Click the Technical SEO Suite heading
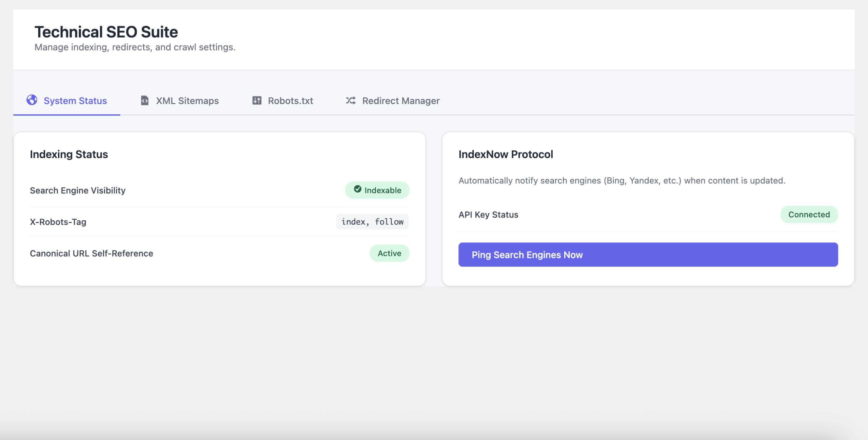The image size is (868, 440). 106,32
